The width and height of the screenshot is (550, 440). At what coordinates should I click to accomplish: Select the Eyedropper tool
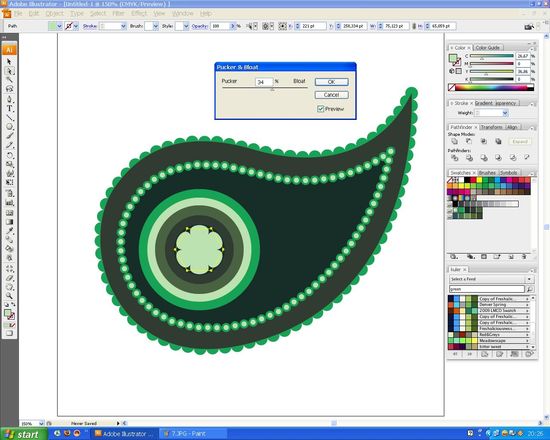click(x=9, y=231)
